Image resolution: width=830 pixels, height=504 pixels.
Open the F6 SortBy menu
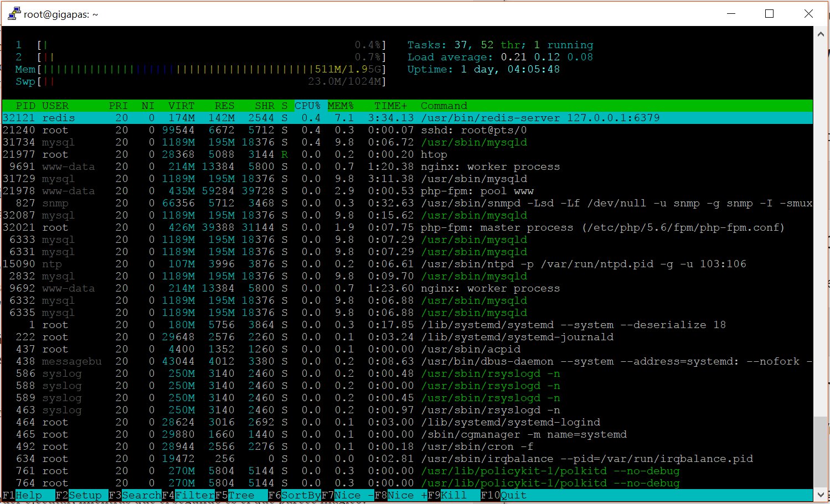point(301,495)
